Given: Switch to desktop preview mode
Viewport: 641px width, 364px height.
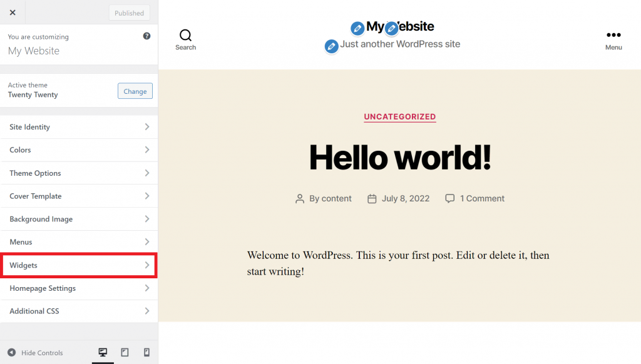Looking at the screenshot, I should (x=103, y=353).
